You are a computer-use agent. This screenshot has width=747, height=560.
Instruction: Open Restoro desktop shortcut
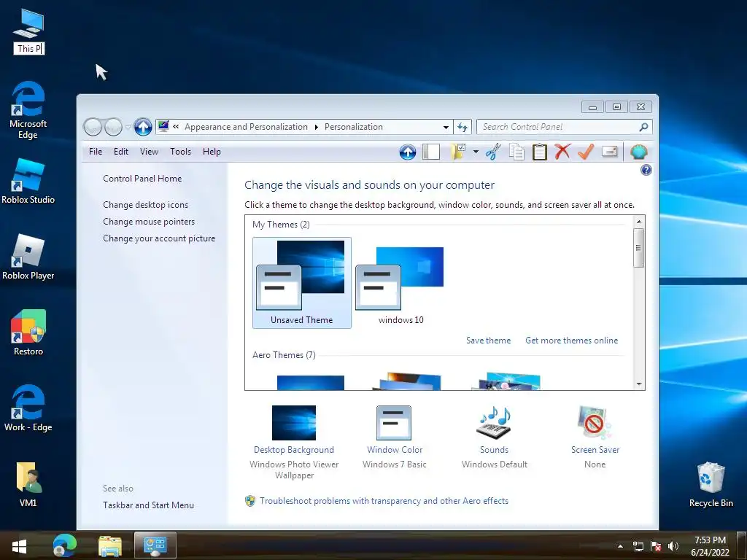[28, 332]
